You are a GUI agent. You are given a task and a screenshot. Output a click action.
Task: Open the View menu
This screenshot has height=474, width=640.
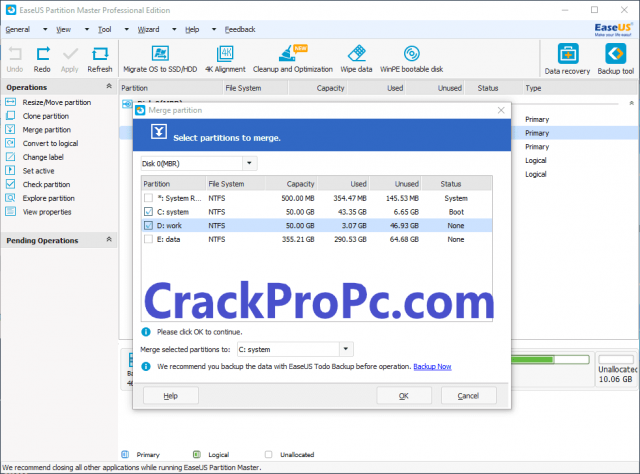click(x=63, y=29)
